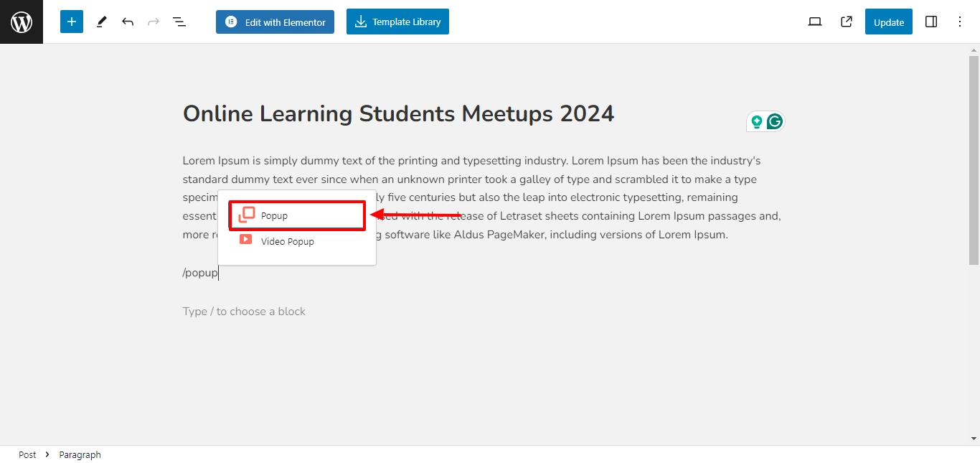Click the 'Type / to choose a block' placeholder
Screen dimensions: 980x463
tap(244, 312)
